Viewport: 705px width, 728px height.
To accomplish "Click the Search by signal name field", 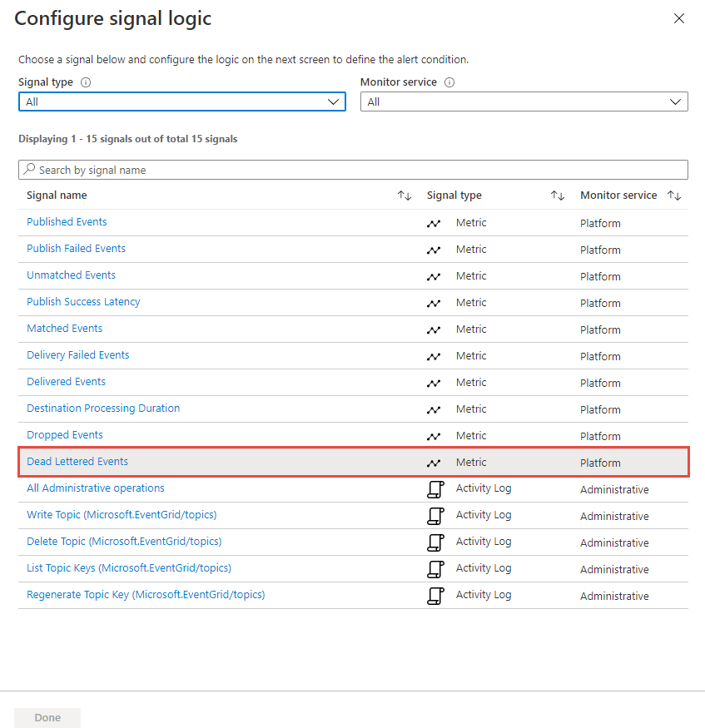I will (x=353, y=170).
